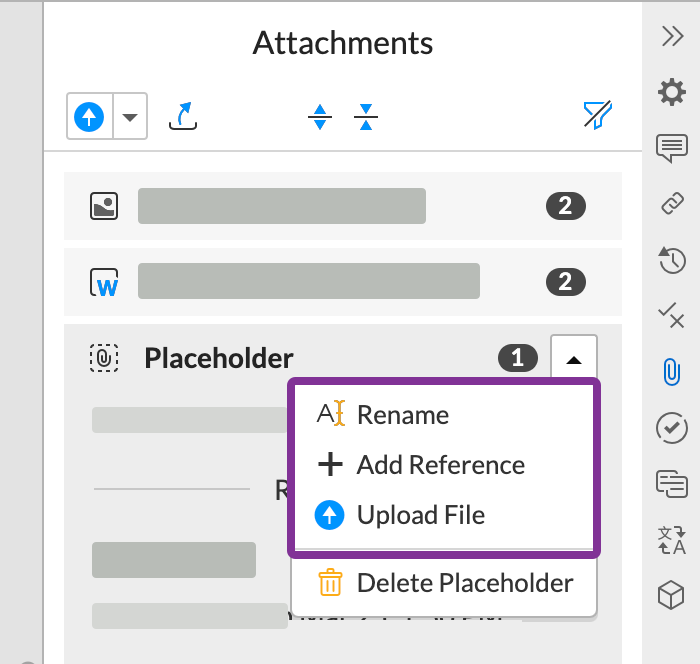Image resolution: width=700 pixels, height=664 pixels.
Task: Click the image file type icon
Action: click(104, 206)
